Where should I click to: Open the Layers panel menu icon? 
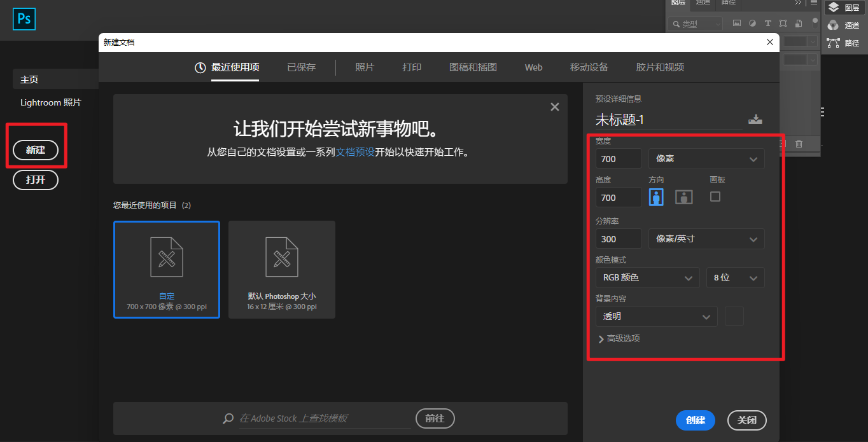click(x=813, y=3)
